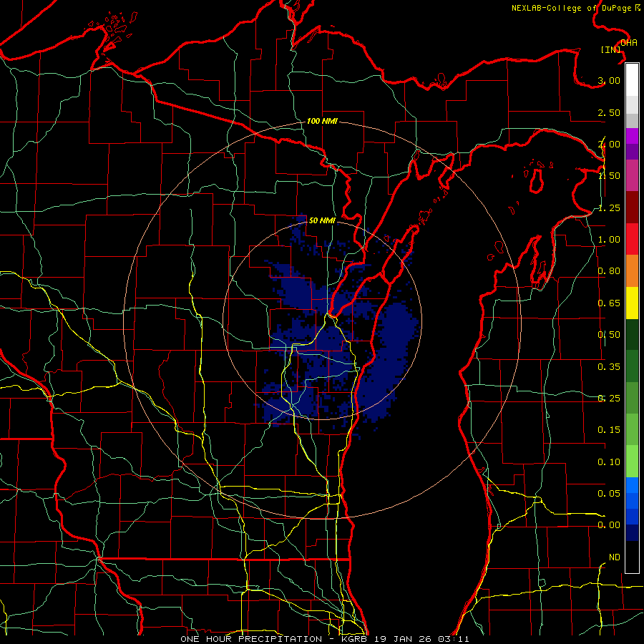Click the lime green 0.10 legend swatch
644x644 pixels.
click(x=632, y=462)
